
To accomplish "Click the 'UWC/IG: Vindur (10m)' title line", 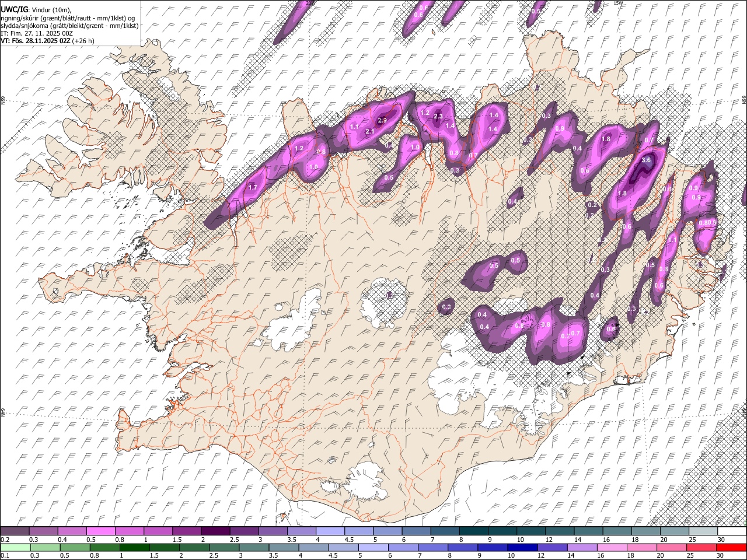I will coord(36,10).
